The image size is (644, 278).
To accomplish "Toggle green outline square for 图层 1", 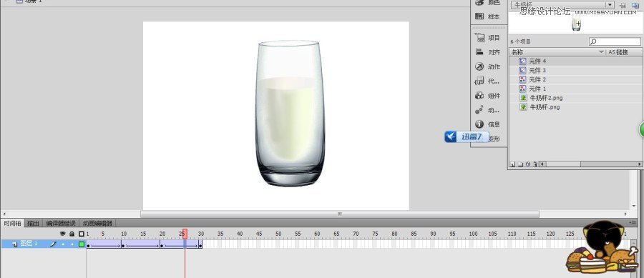I will pos(82,244).
